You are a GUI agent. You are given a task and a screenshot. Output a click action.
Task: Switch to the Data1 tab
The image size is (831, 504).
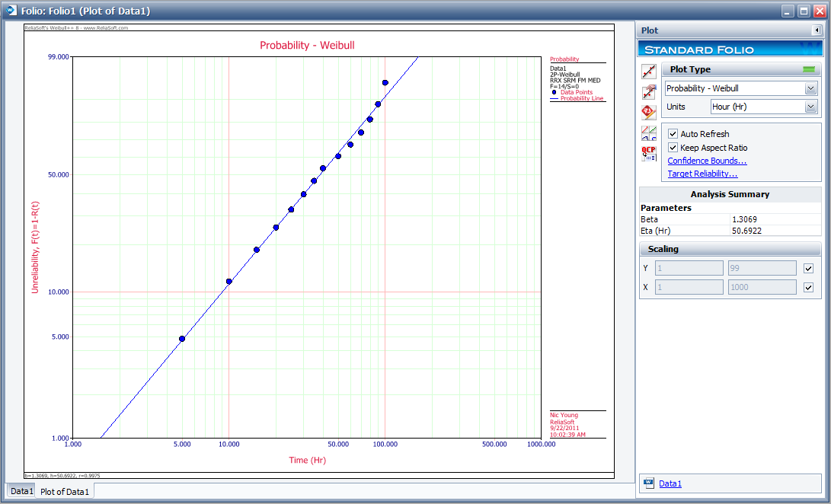tap(22, 491)
